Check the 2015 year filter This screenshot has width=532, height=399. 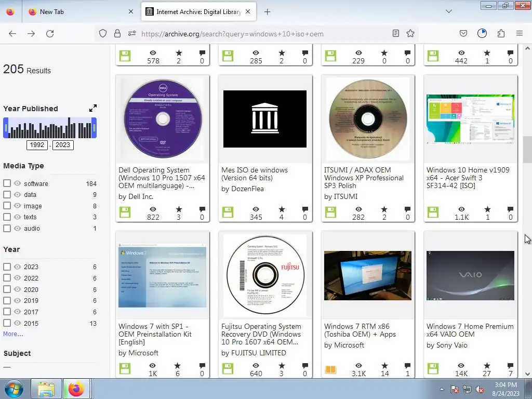click(x=7, y=323)
